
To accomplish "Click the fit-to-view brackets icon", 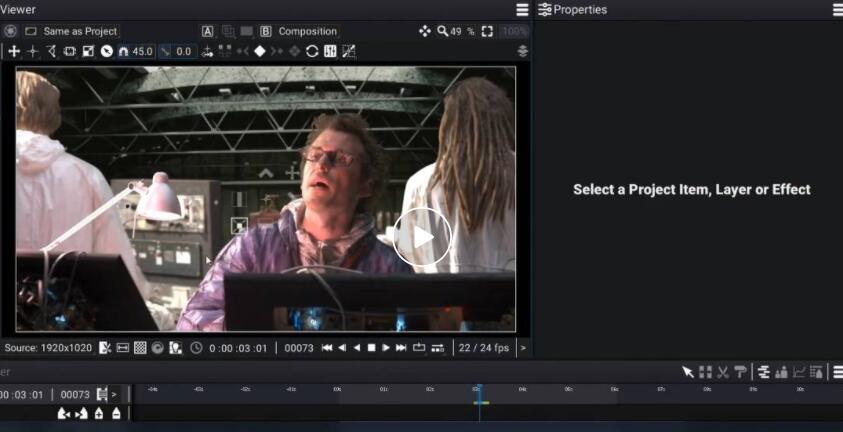I will click(487, 31).
